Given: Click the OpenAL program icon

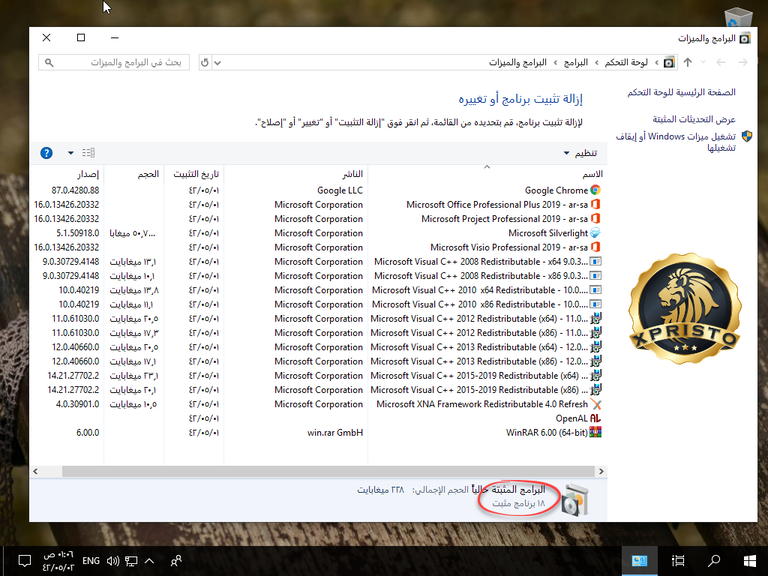Looking at the screenshot, I should click(596, 418).
